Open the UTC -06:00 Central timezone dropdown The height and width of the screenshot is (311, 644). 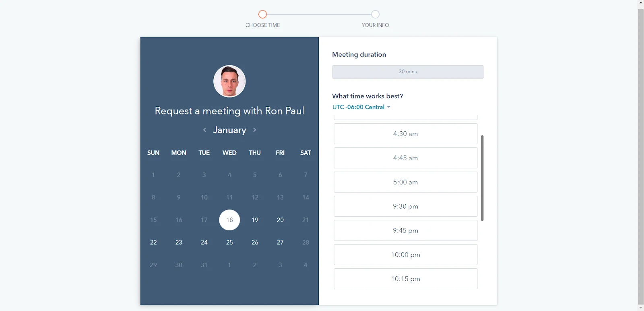click(361, 107)
